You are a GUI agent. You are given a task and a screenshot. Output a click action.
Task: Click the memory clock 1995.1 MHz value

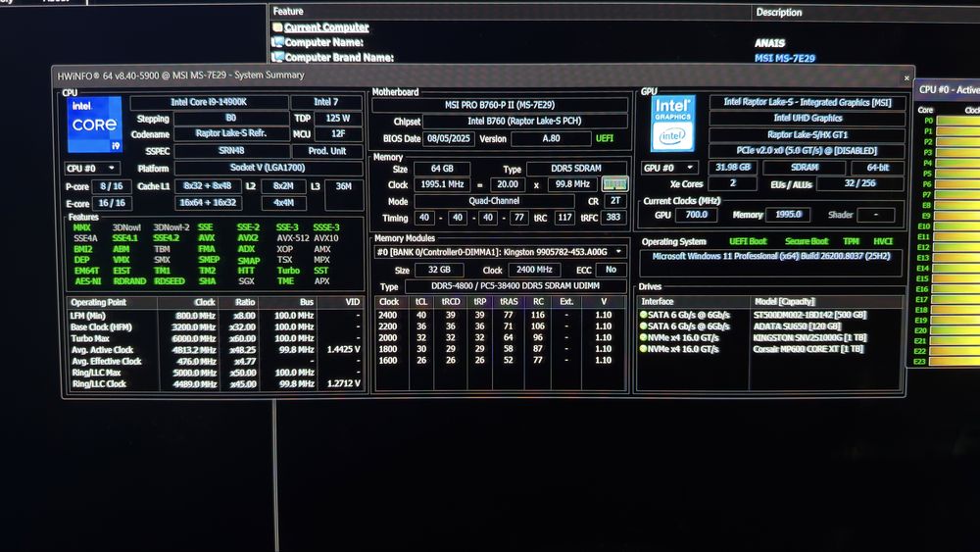(x=442, y=185)
